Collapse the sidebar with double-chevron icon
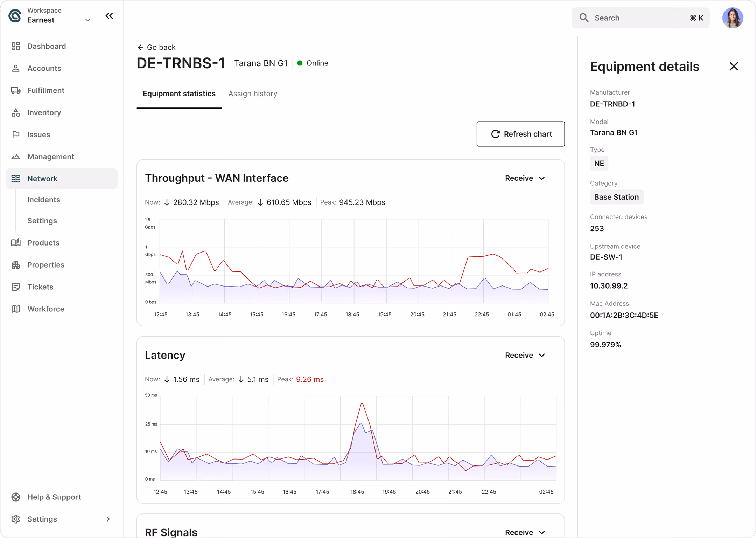 109,16
